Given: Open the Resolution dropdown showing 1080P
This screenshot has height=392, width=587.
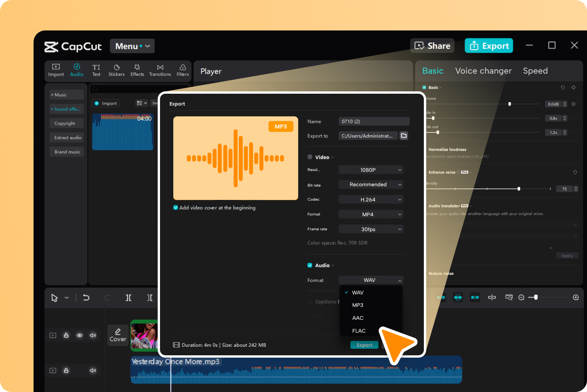Looking at the screenshot, I should 371,169.
